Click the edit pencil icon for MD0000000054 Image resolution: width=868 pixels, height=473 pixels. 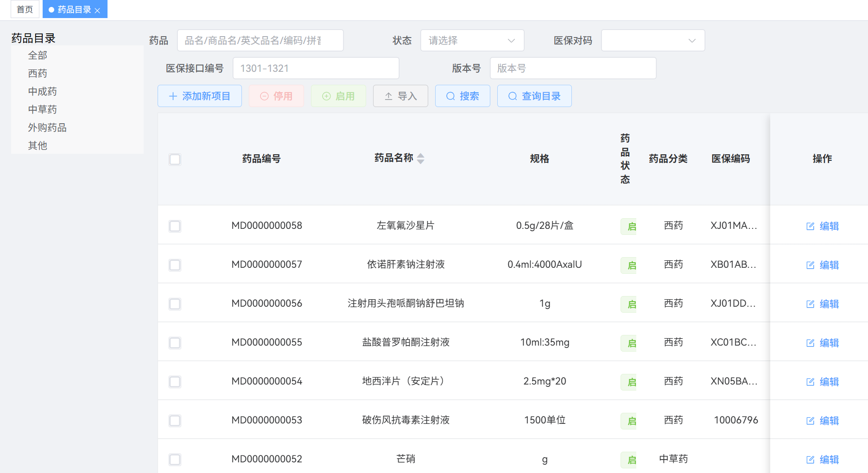point(811,382)
